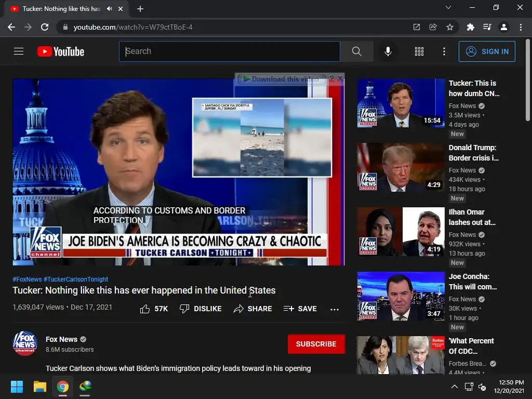The image size is (532, 399).
Task: Open File Explorer from taskbar
Action: click(x=39, y=387)
